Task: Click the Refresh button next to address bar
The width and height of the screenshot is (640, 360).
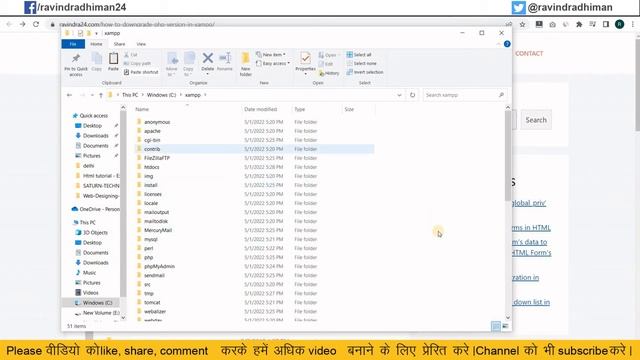Action: 412,95
